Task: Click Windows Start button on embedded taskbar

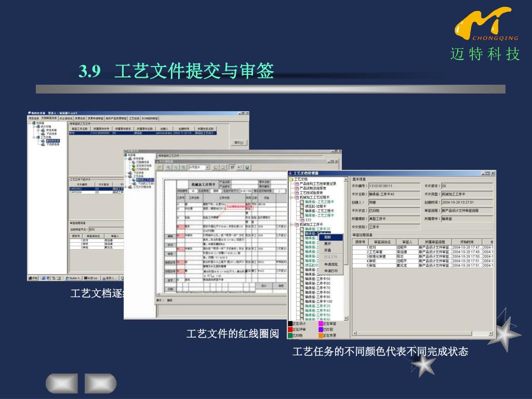Action: (33, 278)
